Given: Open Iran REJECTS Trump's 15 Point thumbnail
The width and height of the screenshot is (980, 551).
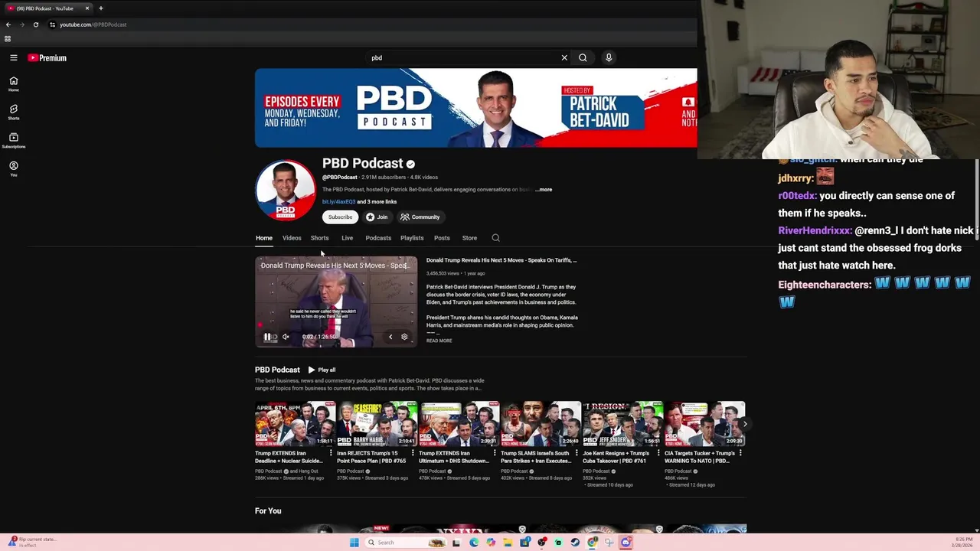Looking at the screenshot, I should [x=377, y=424].
